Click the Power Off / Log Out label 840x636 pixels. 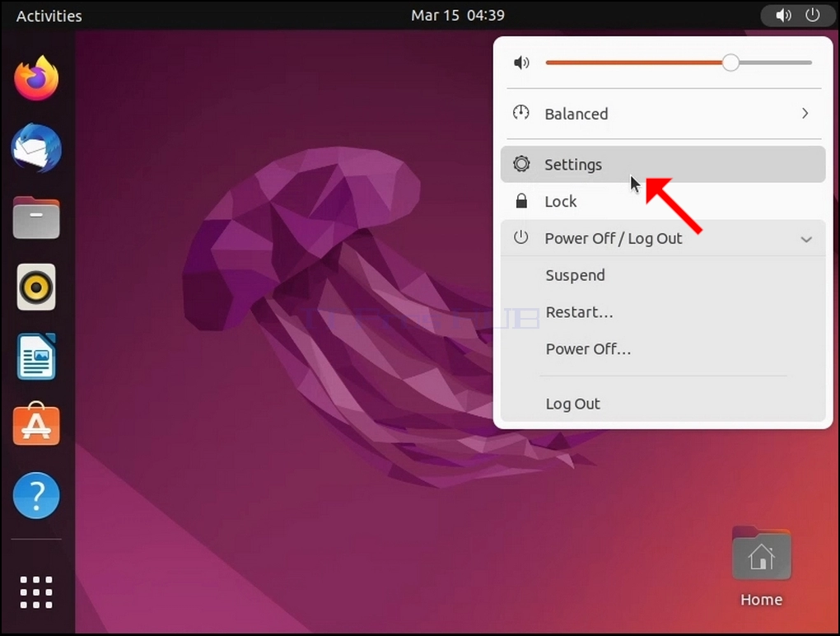point(614,238)
